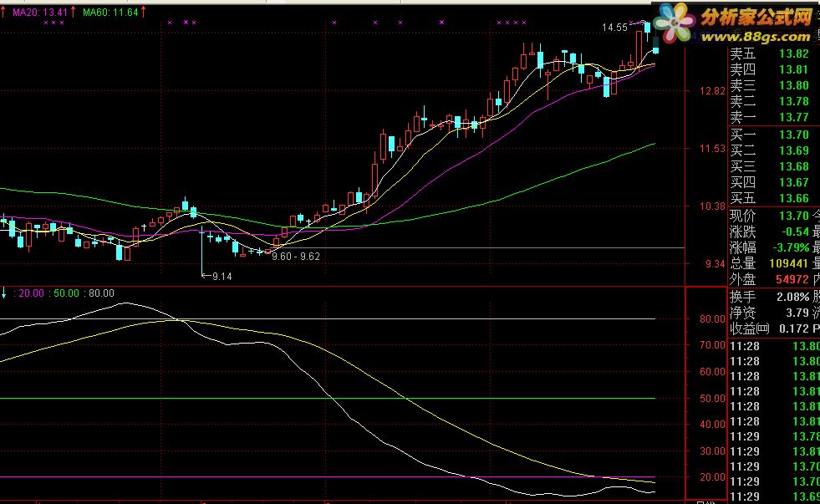Screen dimensions: 820x504
Task: Click the green 50.00 indicator legend value
Action: [x=66, y=293]
